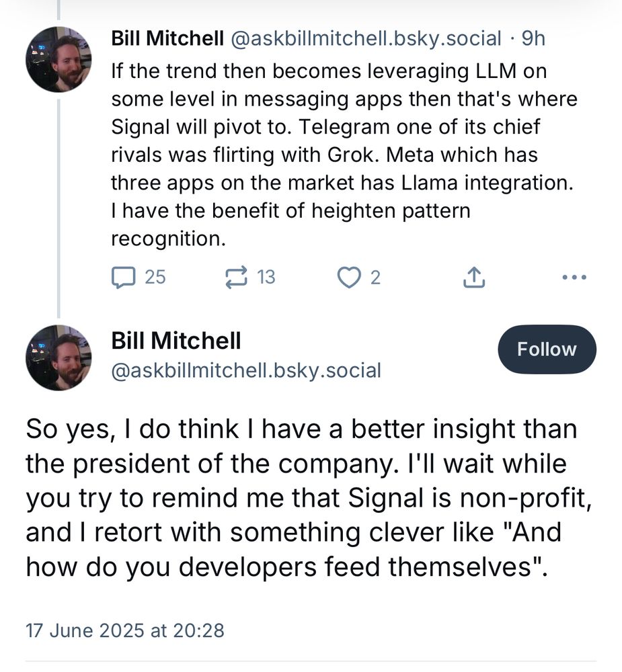
Task: Follow Bill Mitchell
Action: (547, 349)
